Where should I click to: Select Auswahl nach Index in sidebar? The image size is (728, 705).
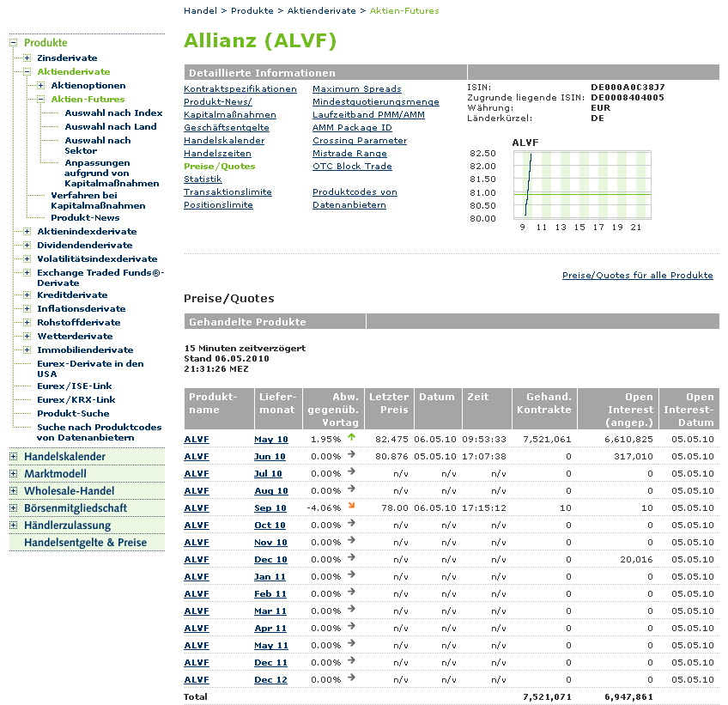coord(113,113)
